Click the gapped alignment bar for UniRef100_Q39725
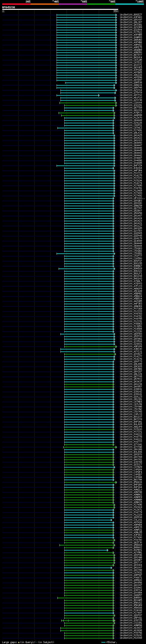The image size is (146, 644). click(88, 620)
